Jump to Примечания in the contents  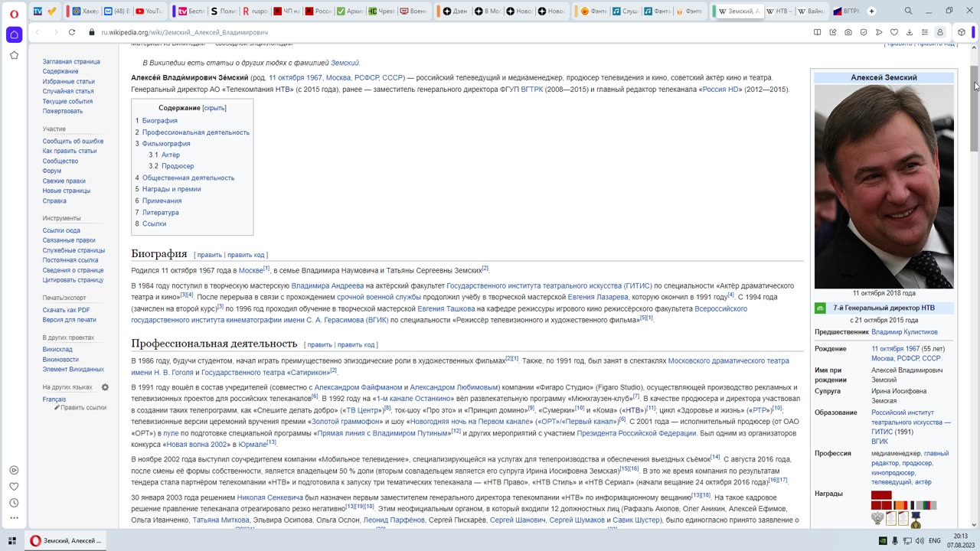pyautogui.click(x=162, y=201)
